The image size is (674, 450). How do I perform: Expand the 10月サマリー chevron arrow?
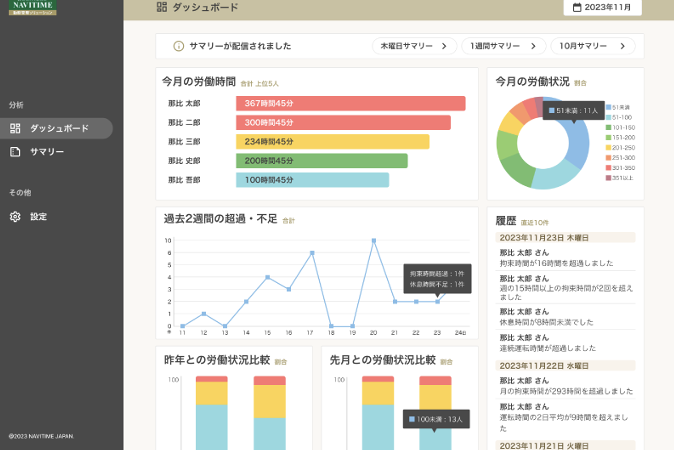(624, 46)
